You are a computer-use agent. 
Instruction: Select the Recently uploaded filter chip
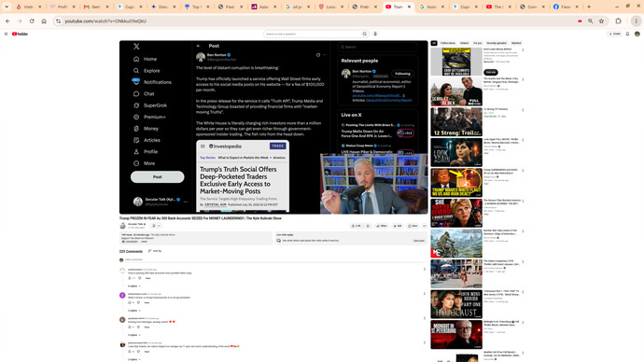[497, 43]
